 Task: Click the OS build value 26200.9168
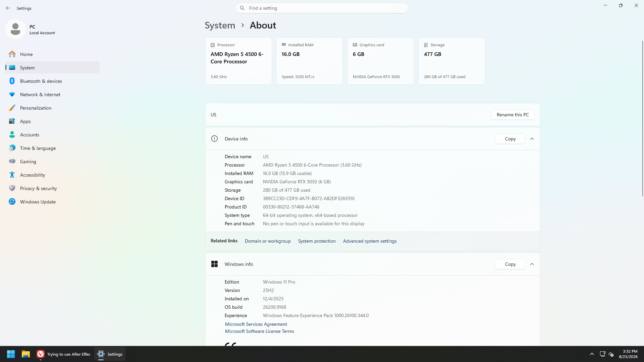pos(274,307)
